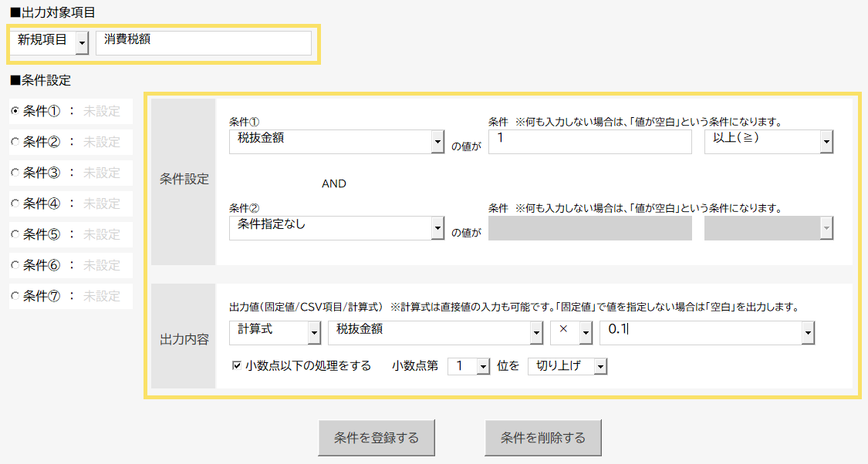This screenshot has width=868, height=464.
Task: Open the 新規項目 dropdown
Action: point(82,44)
